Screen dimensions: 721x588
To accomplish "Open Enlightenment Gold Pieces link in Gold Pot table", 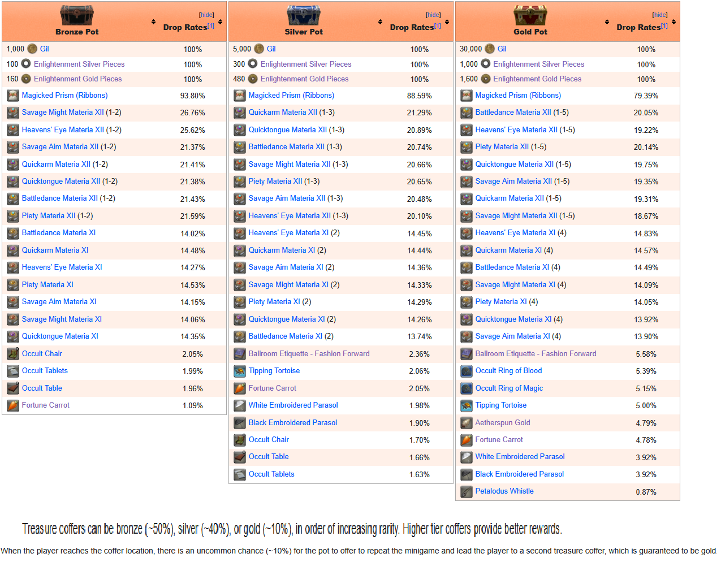I will point(537,79).
